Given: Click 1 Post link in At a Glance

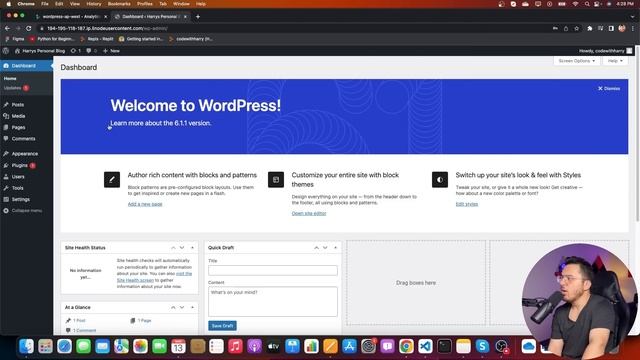Looking at the screenshot, I should [x=79, y=321].
